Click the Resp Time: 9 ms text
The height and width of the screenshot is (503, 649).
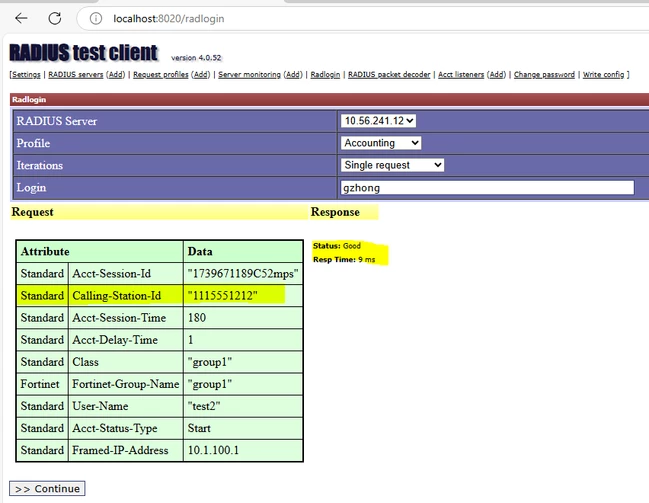click(344, 260)
